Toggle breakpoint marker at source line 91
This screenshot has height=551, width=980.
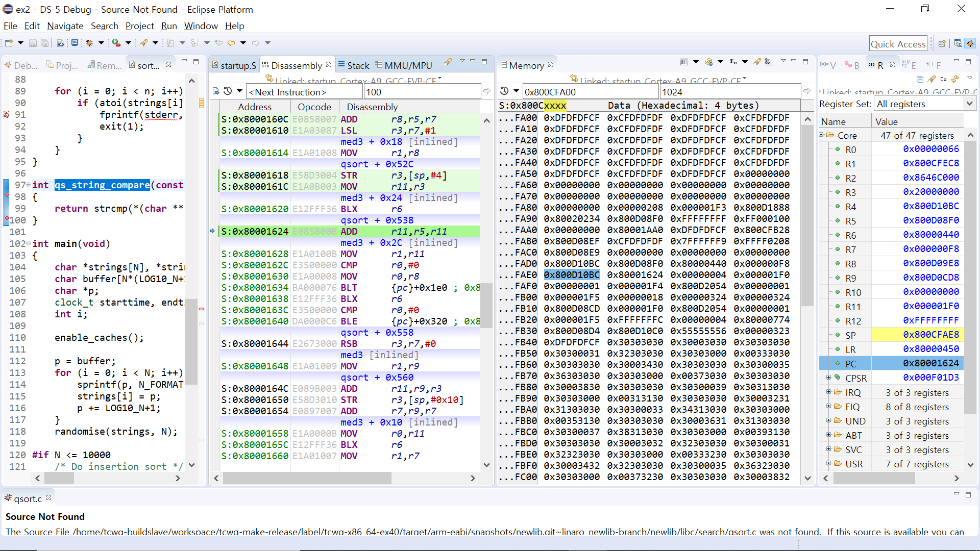coord(6,115)
